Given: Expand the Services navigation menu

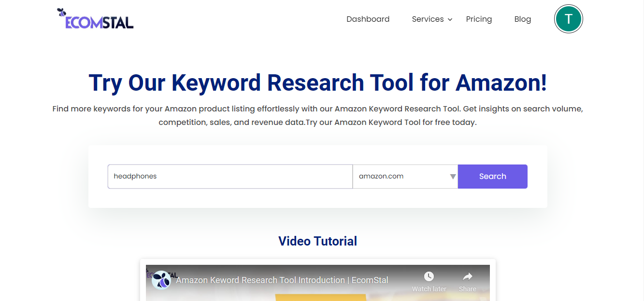Looking at the screenshot, I should pos(428,19).
